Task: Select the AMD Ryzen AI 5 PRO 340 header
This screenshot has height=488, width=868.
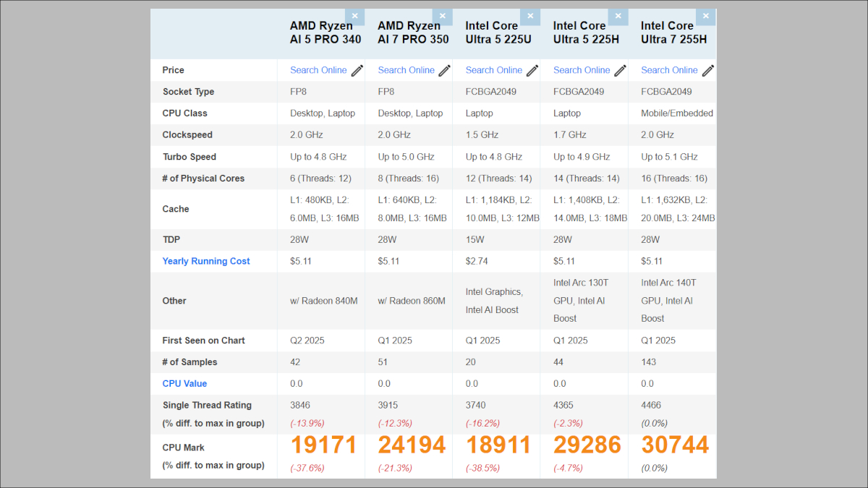Action: click(325, 33)
